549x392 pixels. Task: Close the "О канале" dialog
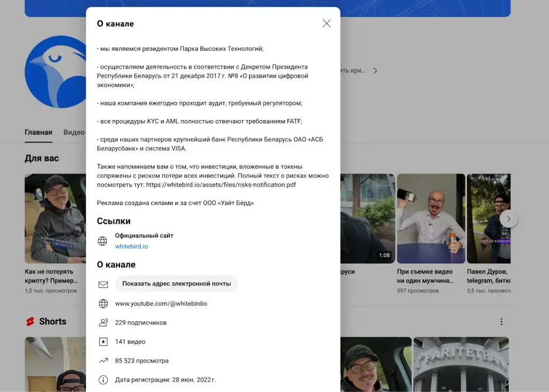tap(327, 24)
